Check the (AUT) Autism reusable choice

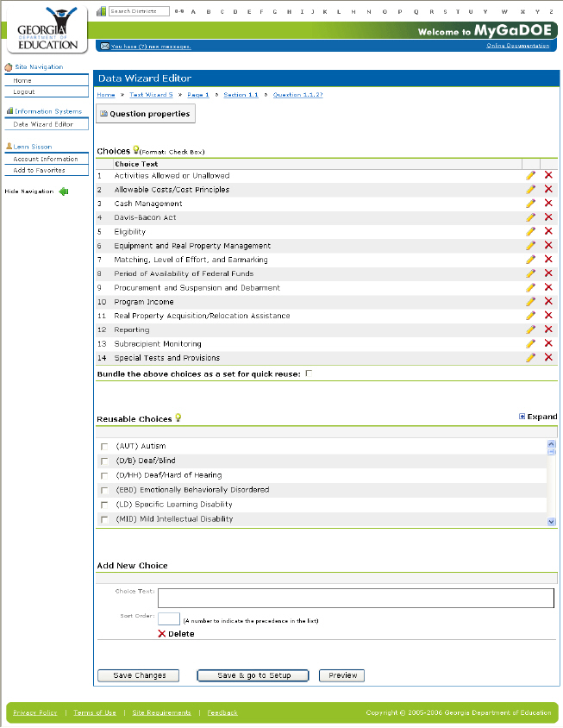coord(104,446)
